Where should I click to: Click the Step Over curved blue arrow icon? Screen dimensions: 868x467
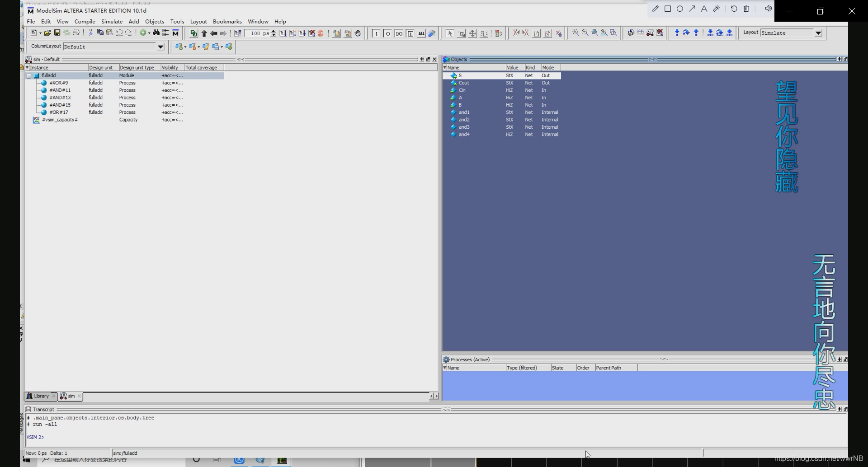(x=686, y=33)
